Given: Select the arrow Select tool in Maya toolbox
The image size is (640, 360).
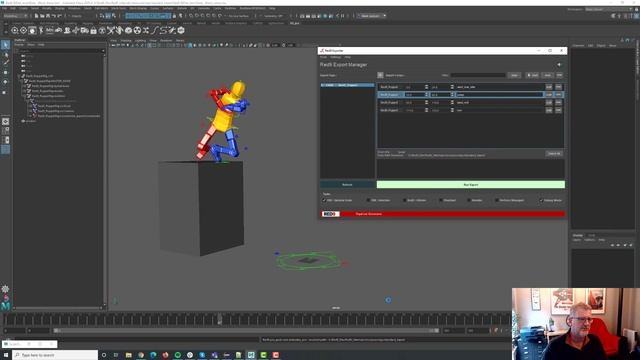Looking at the screenshot, I should [5, 45].
